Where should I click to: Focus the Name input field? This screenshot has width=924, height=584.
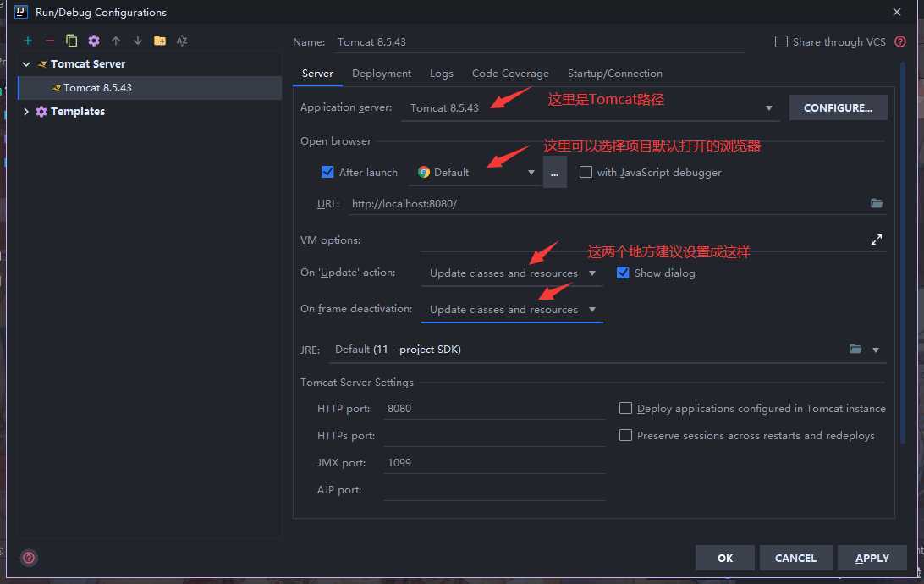coord(539,41)
